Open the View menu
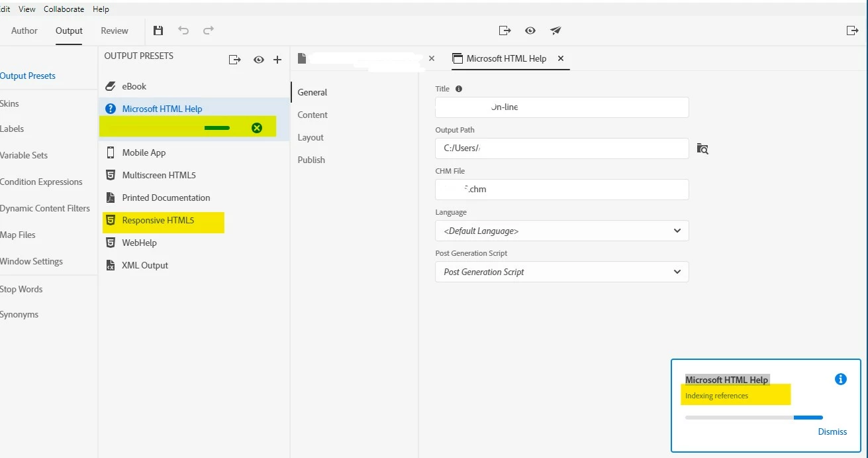The image size is (868, 458). click(27, 9)
